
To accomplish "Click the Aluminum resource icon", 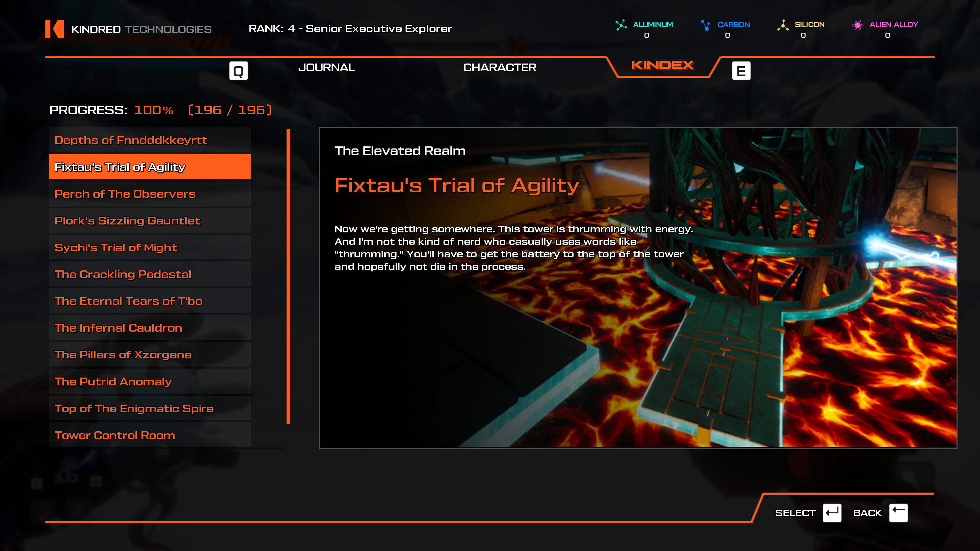I will [621, 25].
